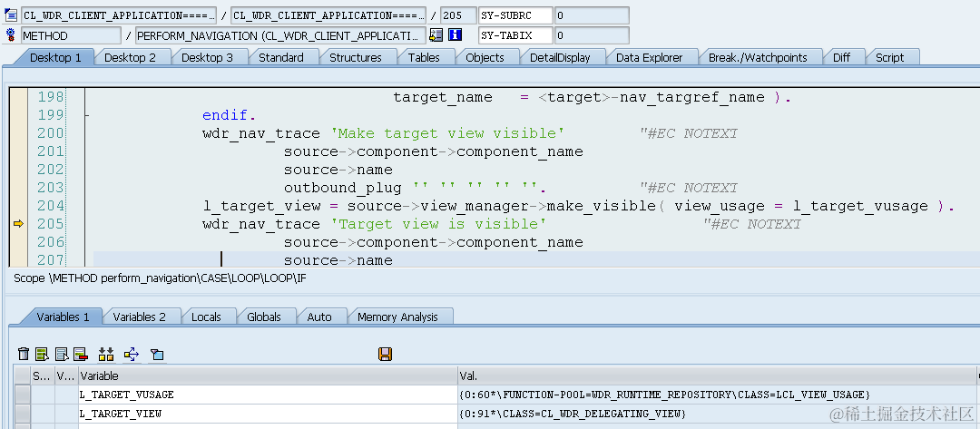The height and width of the screenshot is (429, 980).
Task: Click the CL_WDR_DELEGATING_VIEW value cell
Action: pos(716,414)
